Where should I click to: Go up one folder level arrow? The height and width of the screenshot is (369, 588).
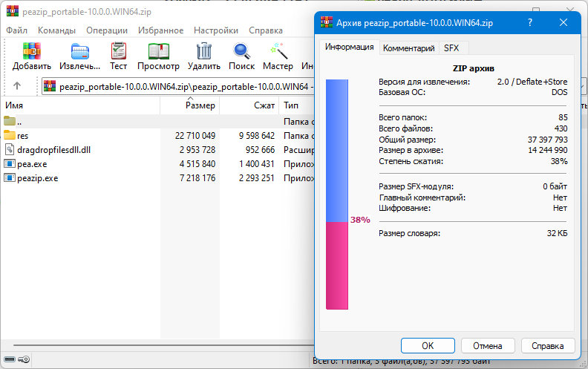[x=17, y=86]
